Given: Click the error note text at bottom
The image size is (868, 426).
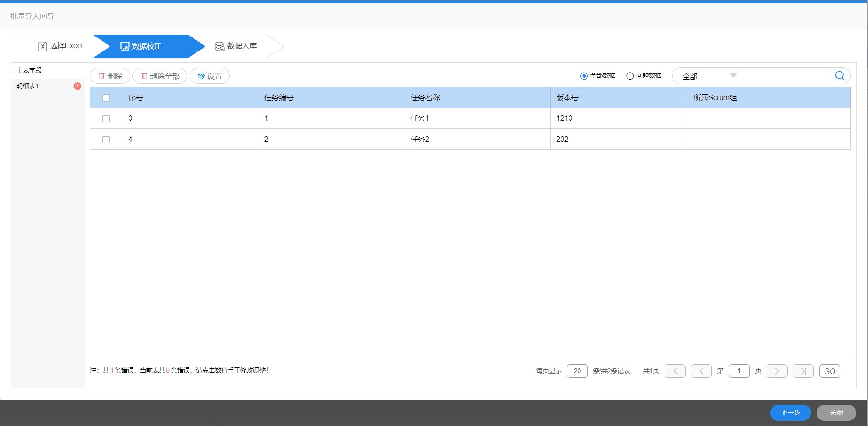Looking at the screenshot, I should [x=179, y=370].
